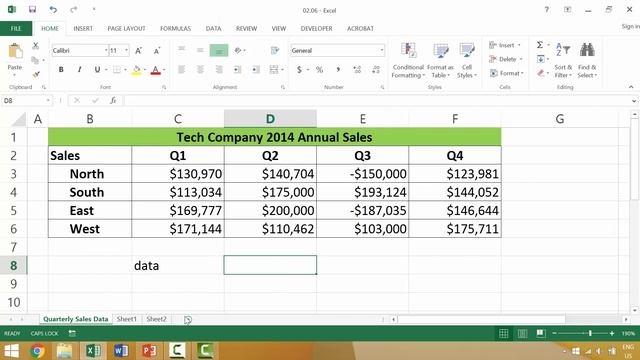Open the font size dropdown showing 11
This screenshot has height=360, width=640.
pos(127,51)
